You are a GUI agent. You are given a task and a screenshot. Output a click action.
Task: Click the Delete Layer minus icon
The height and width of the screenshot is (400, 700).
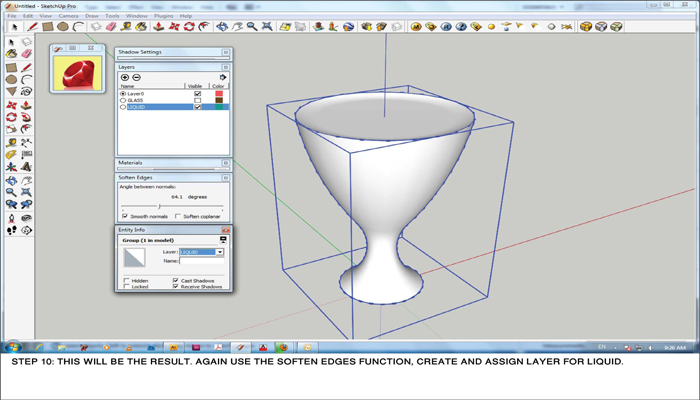[x=136, y=77]
